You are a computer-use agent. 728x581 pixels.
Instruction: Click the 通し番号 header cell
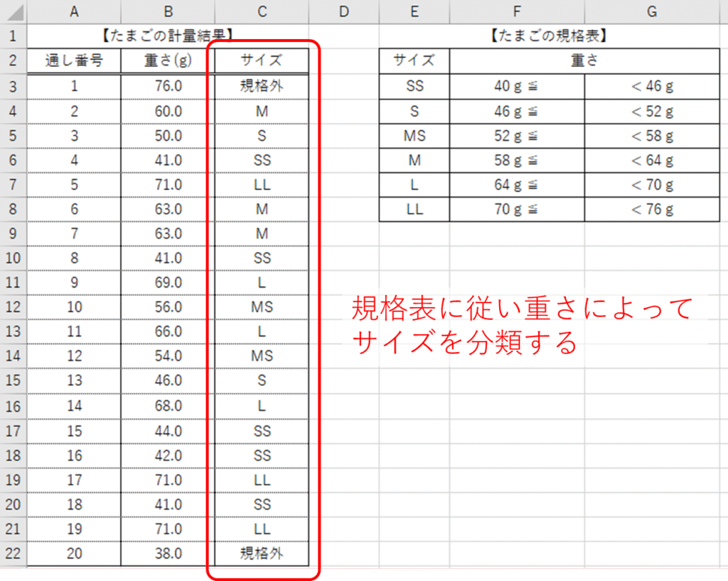click(x=74, y=60)
